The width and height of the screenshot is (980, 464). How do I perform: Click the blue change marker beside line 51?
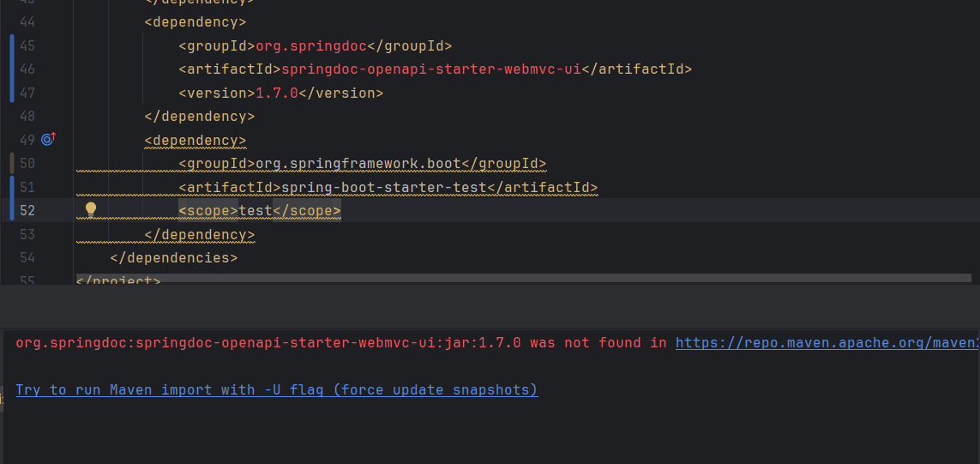click(x=11, y=187)
